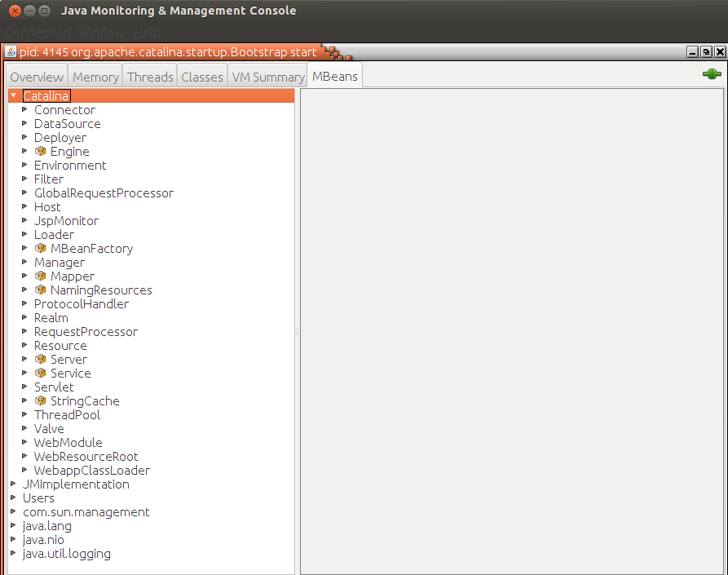This screenshot has width=728, height=575.
Task: Select the Mapper tree item label
Action: (x=73, y=276)
